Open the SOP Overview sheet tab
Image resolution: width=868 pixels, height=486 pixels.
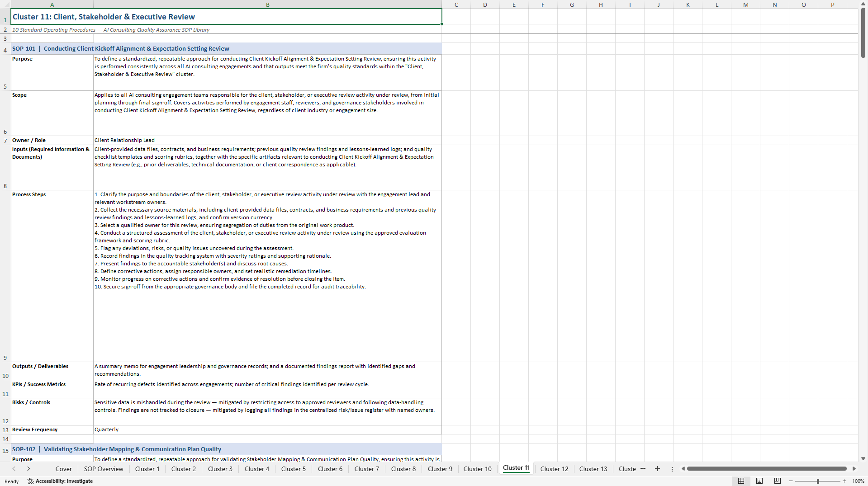pyautogui.click(x=104, y=469)
